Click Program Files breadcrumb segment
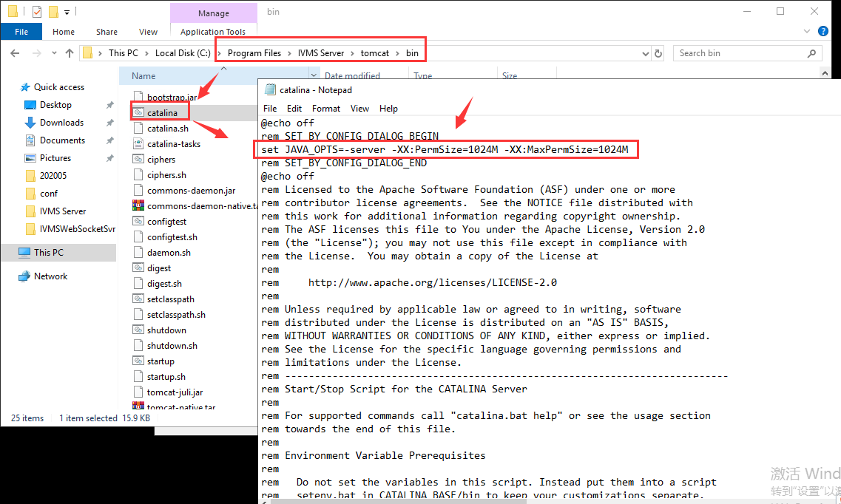Image resolution: width=841 pixels, height=504 pixels. (x=254, y=53)
